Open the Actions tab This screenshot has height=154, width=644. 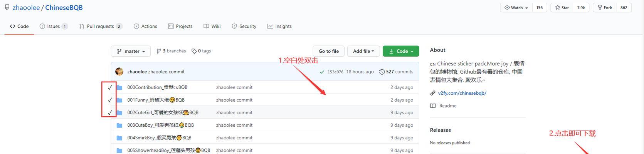click(145, 26)
